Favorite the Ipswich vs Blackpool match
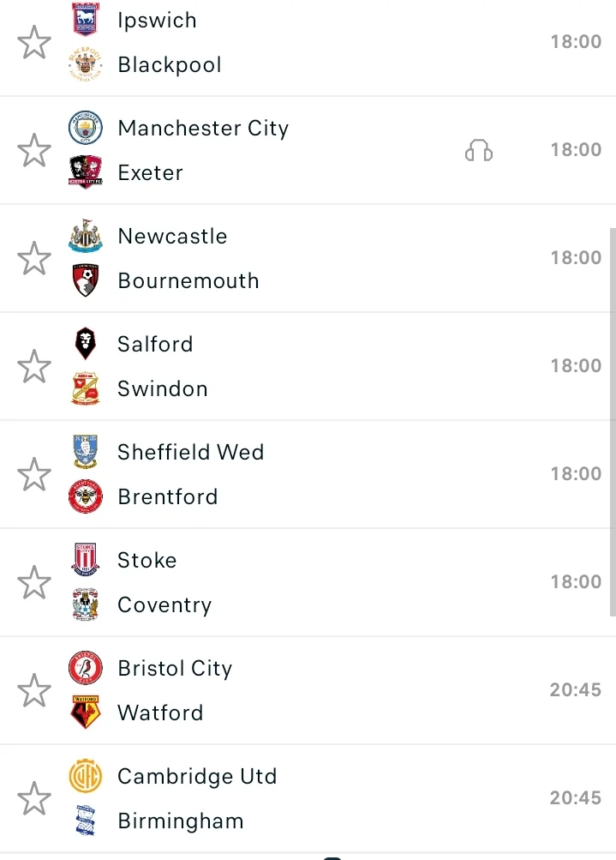 (x=34, y=42)
